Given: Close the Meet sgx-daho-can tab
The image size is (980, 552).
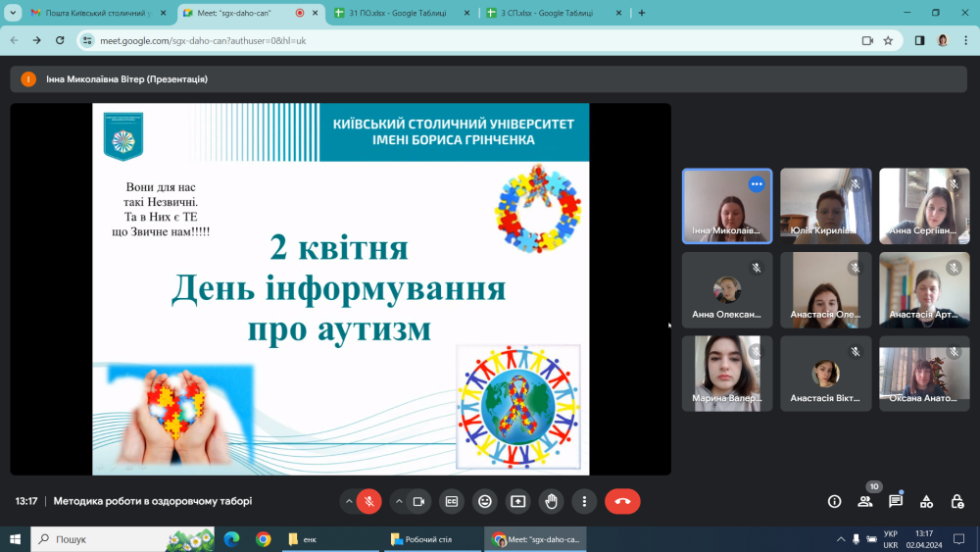Looking at the screenshot, I should click(315, 13).
